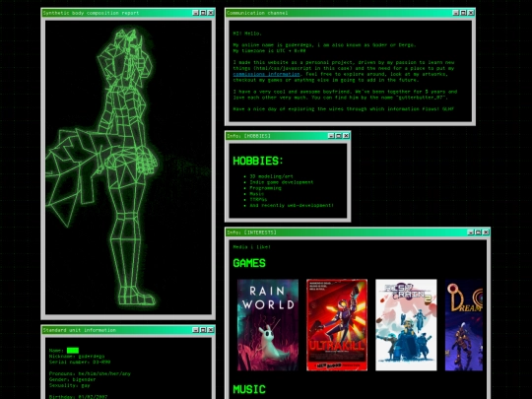
Task: Click the "And recently web-development!" list item
Action: point(292,205)
